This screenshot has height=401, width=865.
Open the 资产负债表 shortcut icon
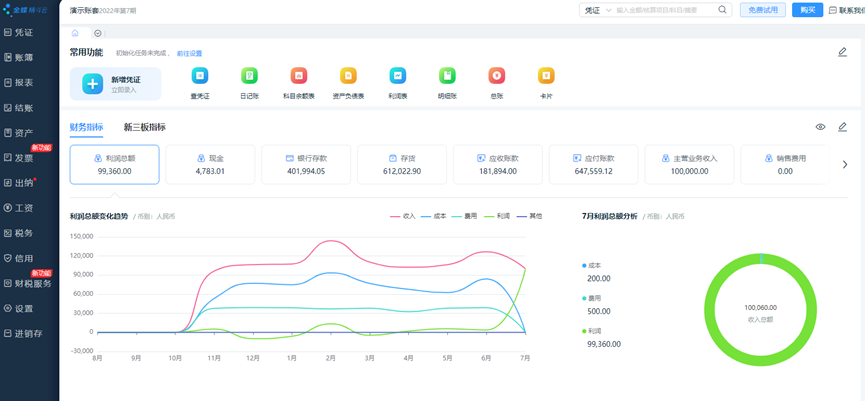point(348,76)
